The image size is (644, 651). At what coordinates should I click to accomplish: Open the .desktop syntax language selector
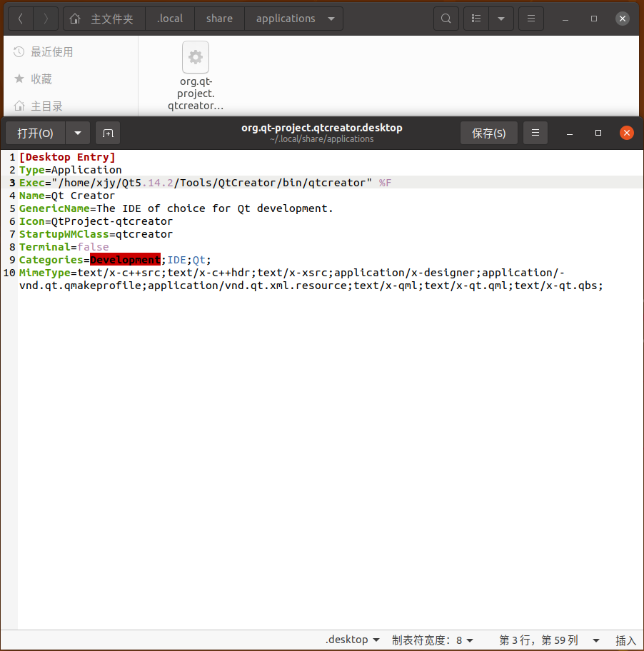point(353,640)
